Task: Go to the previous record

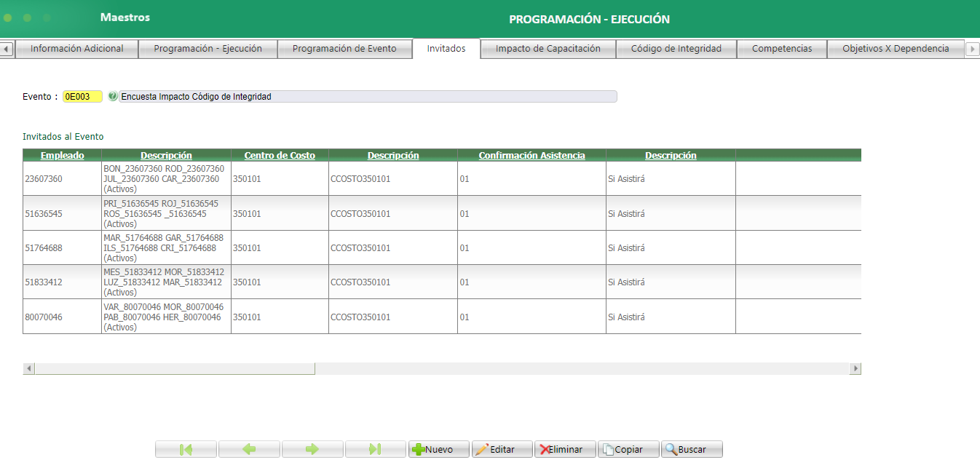Action: [x=249, y=449]
